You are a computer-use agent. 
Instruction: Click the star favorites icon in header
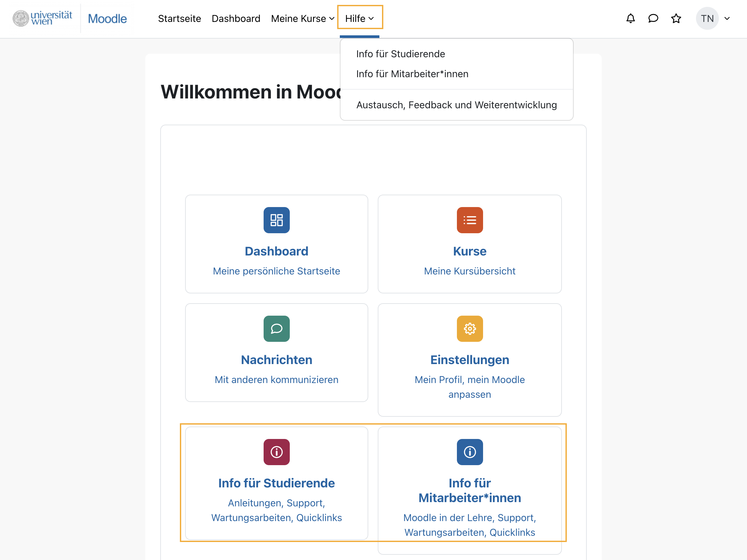click(x=676, y=18)
